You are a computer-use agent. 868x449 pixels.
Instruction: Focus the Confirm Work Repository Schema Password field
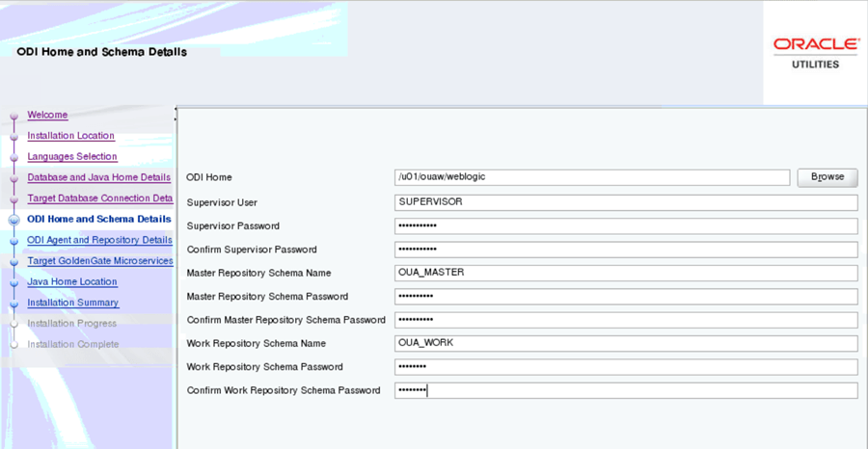click(626, 390)
